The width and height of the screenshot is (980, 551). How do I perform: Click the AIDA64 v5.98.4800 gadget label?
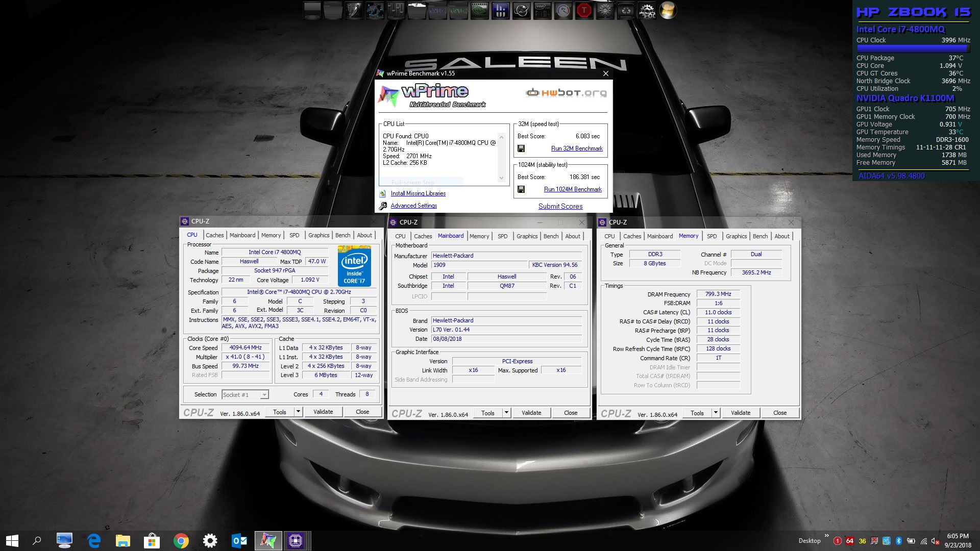point(892,176)
